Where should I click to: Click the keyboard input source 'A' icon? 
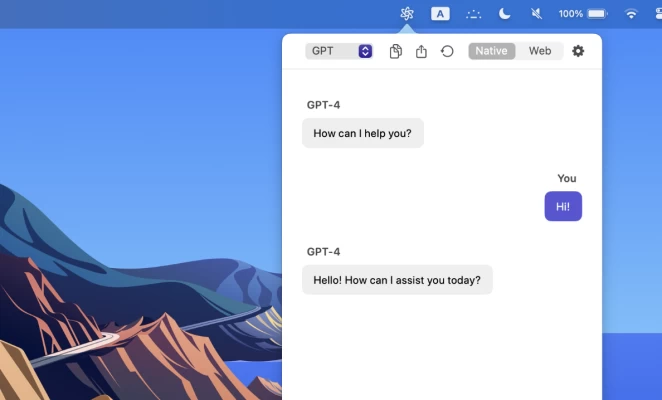pyautogui.click(x=440, y=14)
